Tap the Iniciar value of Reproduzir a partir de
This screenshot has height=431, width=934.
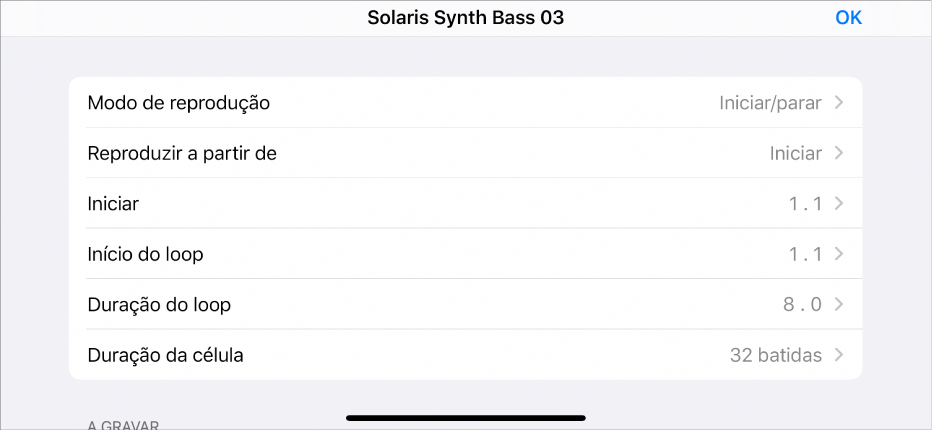coord(795,154)
